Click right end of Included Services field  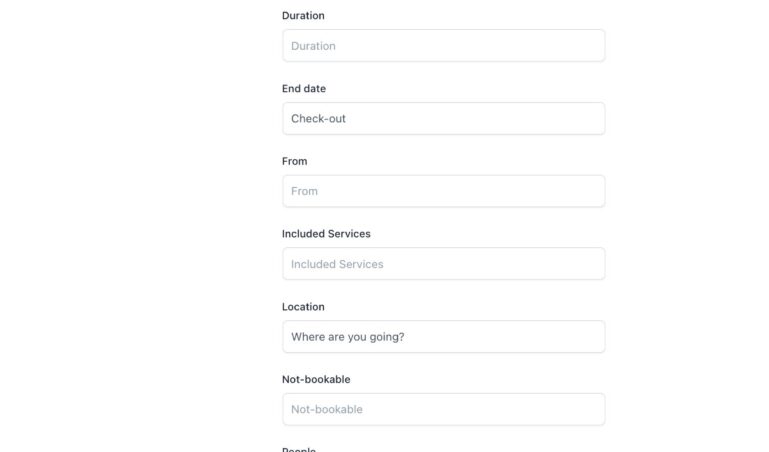[x=590, y=264]
